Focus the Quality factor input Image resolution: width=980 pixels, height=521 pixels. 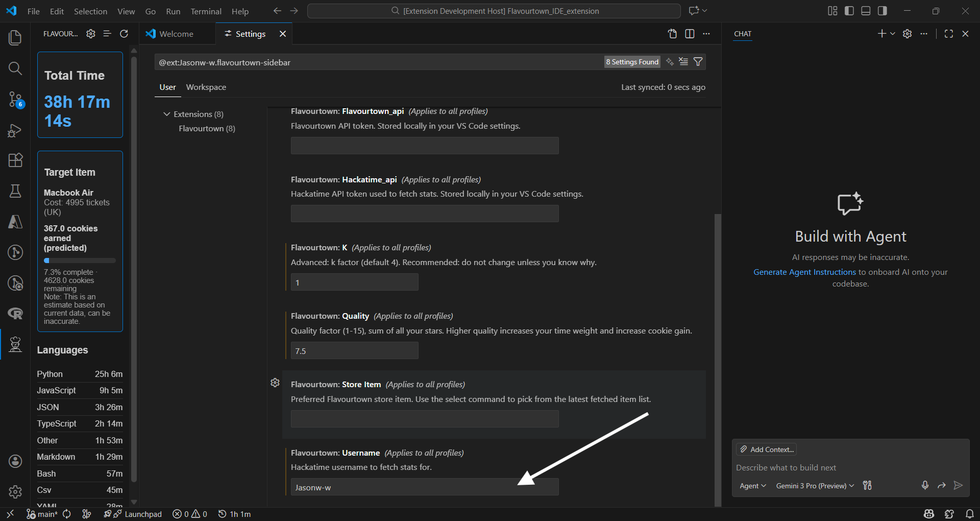tap(355, 350)
